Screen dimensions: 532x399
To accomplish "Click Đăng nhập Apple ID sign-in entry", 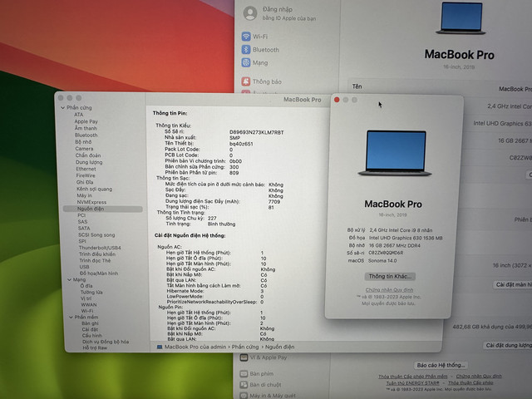I will (x=280, y=13).
